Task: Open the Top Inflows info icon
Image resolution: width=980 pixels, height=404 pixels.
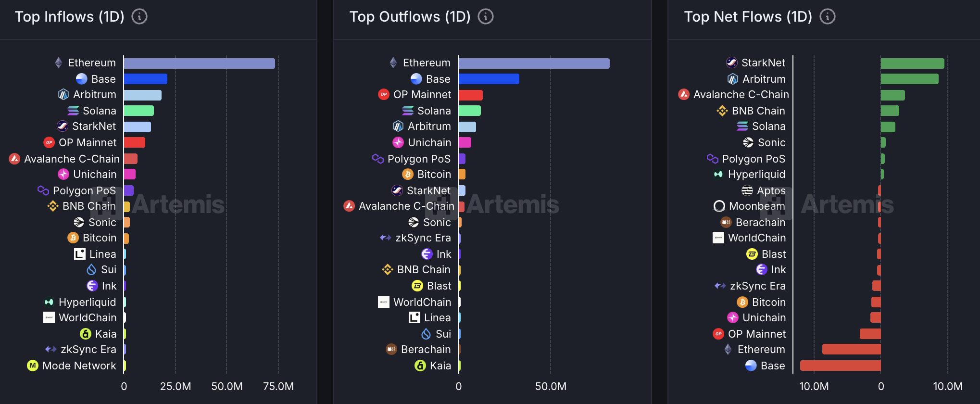Action: 139,17
